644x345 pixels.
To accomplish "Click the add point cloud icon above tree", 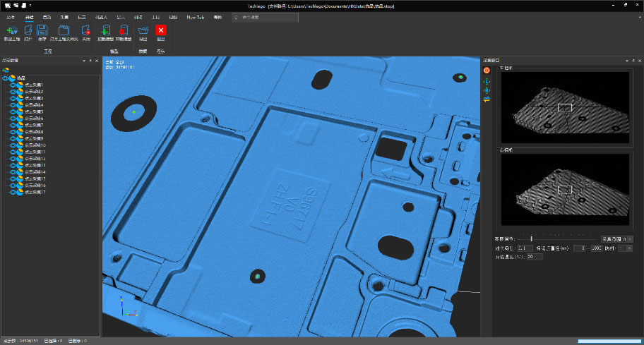I will [x=6, y=70].
